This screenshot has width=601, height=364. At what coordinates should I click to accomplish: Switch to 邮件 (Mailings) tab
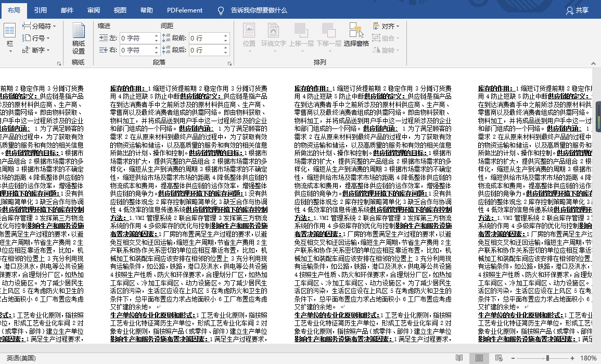click(67, 10)
